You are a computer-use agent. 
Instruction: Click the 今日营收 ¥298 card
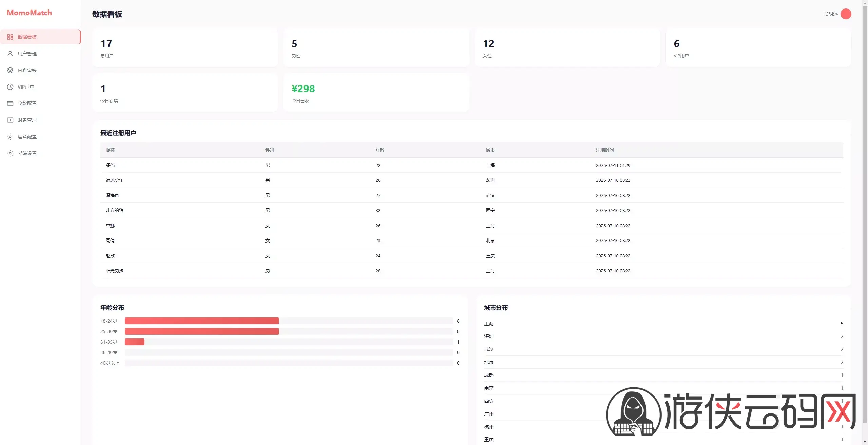376,93
